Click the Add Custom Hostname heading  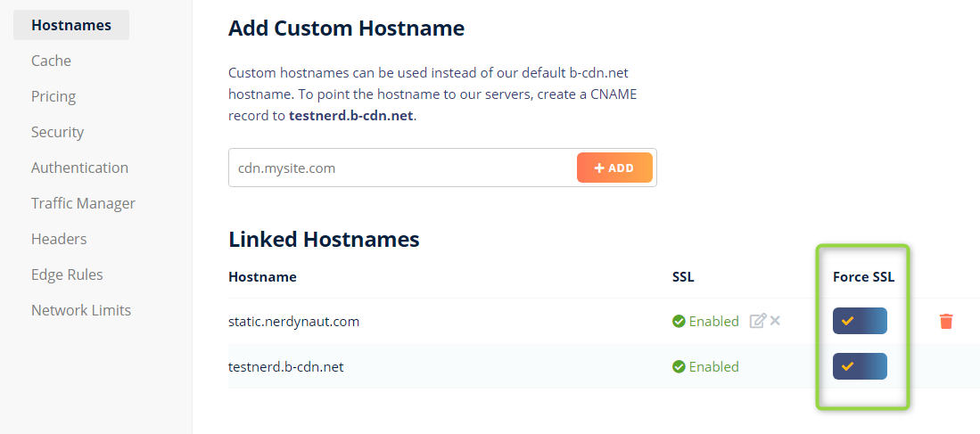click(346, 29)
